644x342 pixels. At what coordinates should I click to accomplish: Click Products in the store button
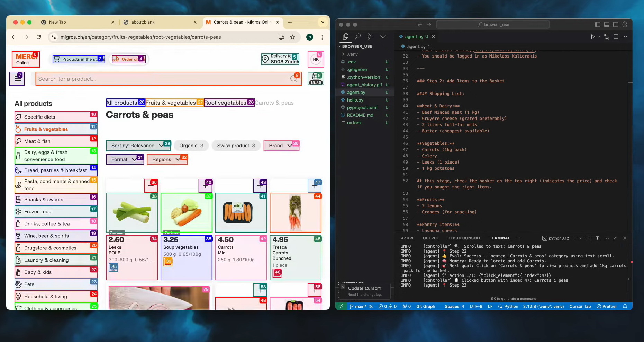[79, 59]
